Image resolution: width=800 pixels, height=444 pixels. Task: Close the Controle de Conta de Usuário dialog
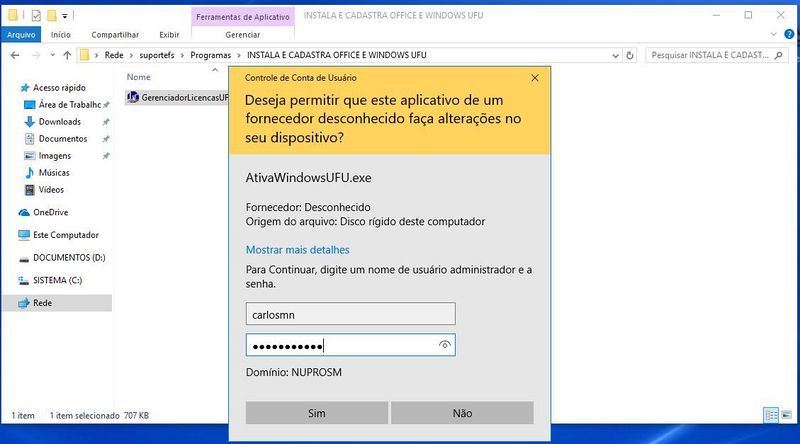pyautogui.click(x=535, y=78)
